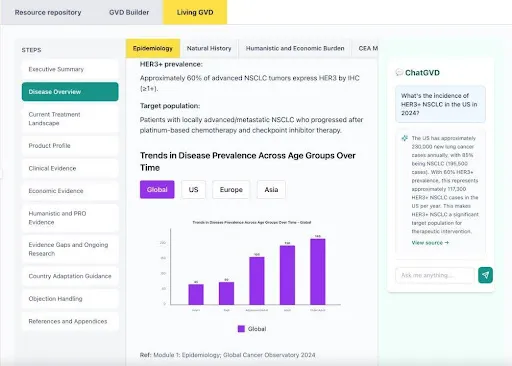Open the Current Treatment Landscape step
This screenshot has height=366, width=512.
pos(70,119)
